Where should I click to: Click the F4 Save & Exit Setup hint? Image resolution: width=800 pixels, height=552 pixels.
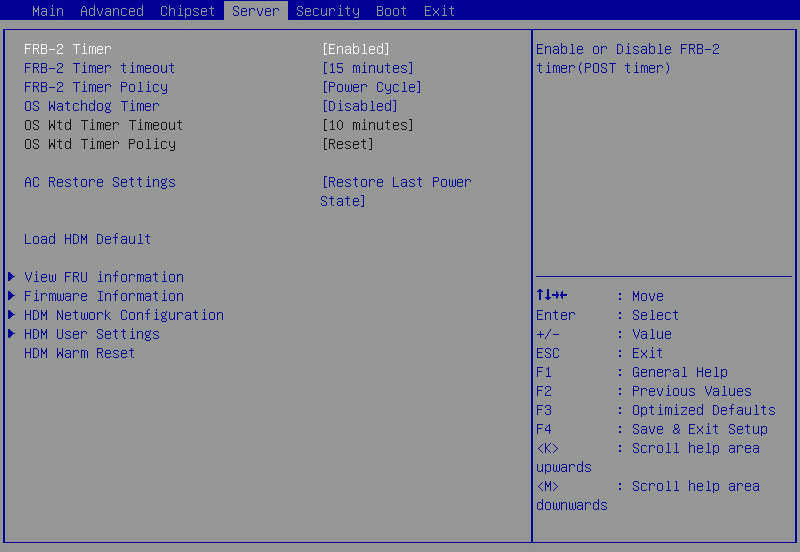tap(652, 430)
